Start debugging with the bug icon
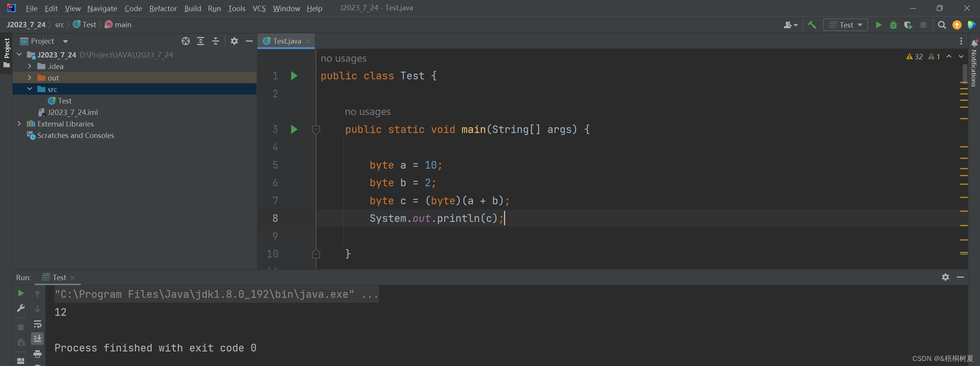980x366 pixels. click(x=893, y=25)
